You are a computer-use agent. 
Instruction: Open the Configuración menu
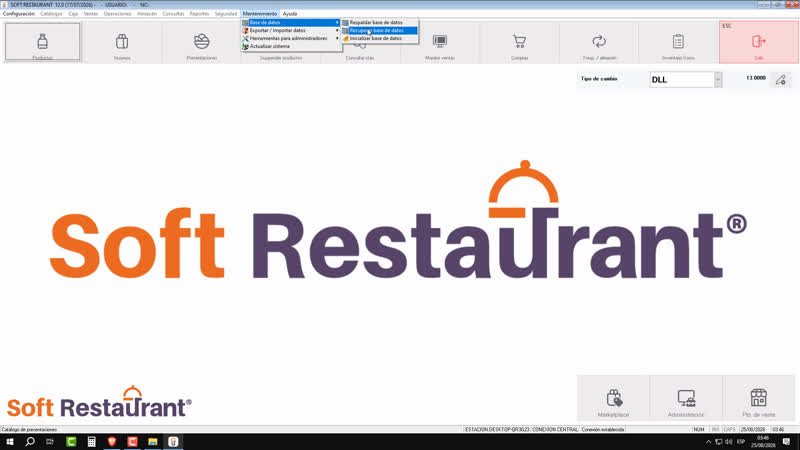(x=19, y=14)
